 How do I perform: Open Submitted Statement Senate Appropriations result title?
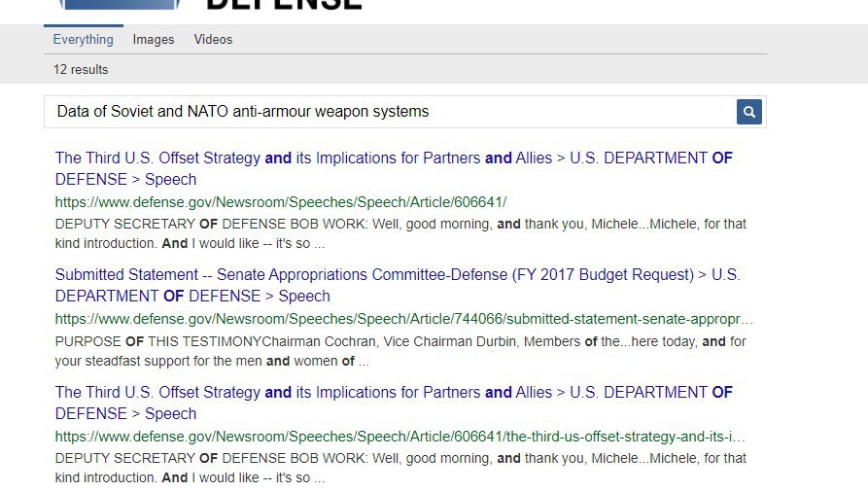tap(398, 285)
